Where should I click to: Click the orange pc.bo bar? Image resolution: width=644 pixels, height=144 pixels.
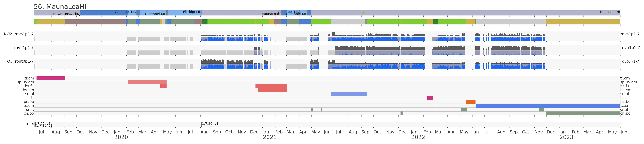(471, 102)
